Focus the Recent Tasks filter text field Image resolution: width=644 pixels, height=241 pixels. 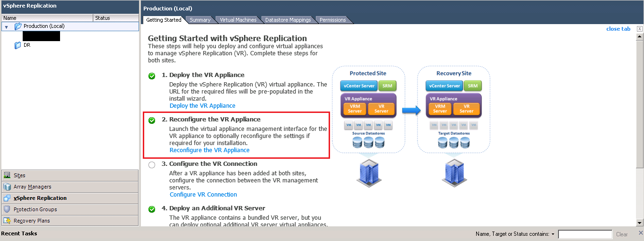pos(585,234)
